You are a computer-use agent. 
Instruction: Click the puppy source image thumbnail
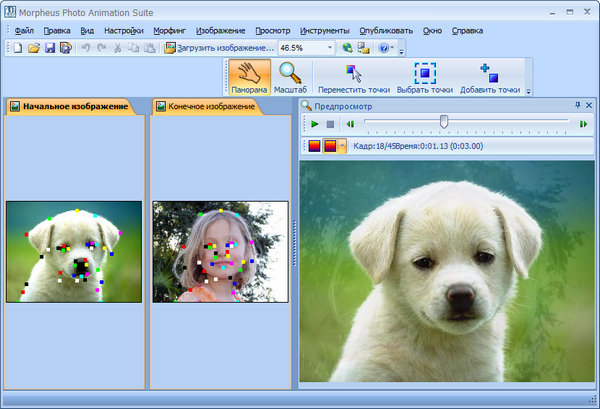74,252
